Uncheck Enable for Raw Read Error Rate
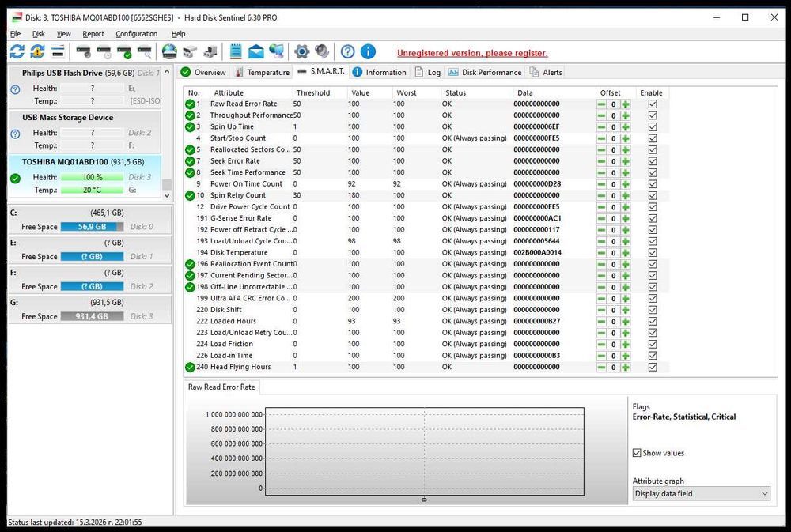Screen dimensions: 791x532 pyautogui.click(x=652, y=104)
